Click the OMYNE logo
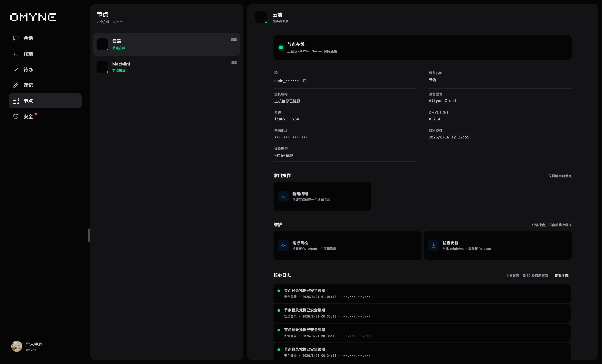 coord(33,17)
